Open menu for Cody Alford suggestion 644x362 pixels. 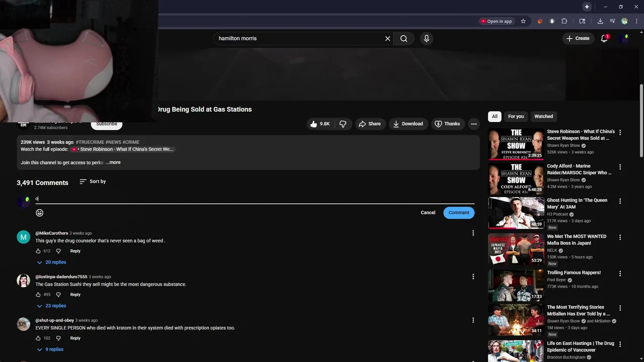(620, 167)
